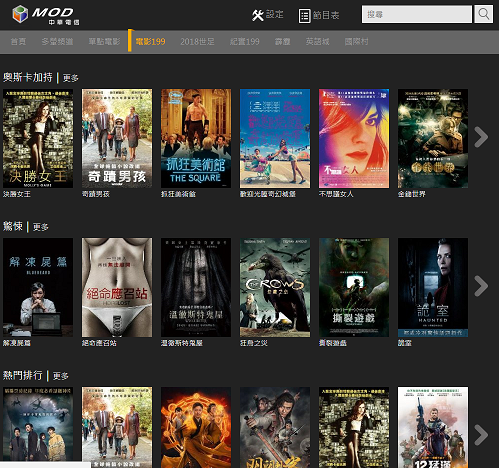Select the highlighted 電影199 tab
499x468 pixels.
coord(150,42)
